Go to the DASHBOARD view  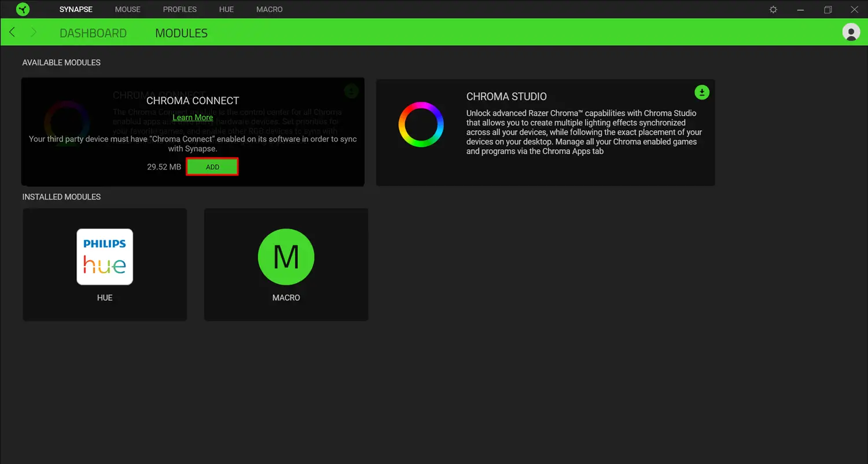point(93,33)
